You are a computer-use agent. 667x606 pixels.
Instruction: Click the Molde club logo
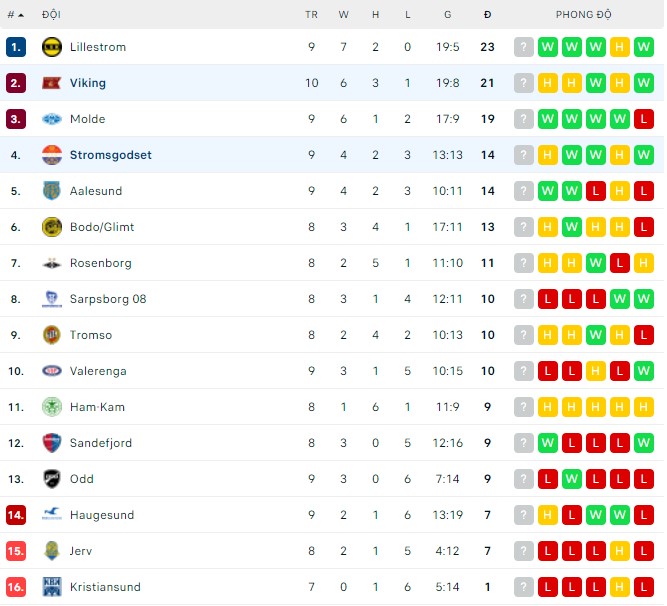[52, 119]
